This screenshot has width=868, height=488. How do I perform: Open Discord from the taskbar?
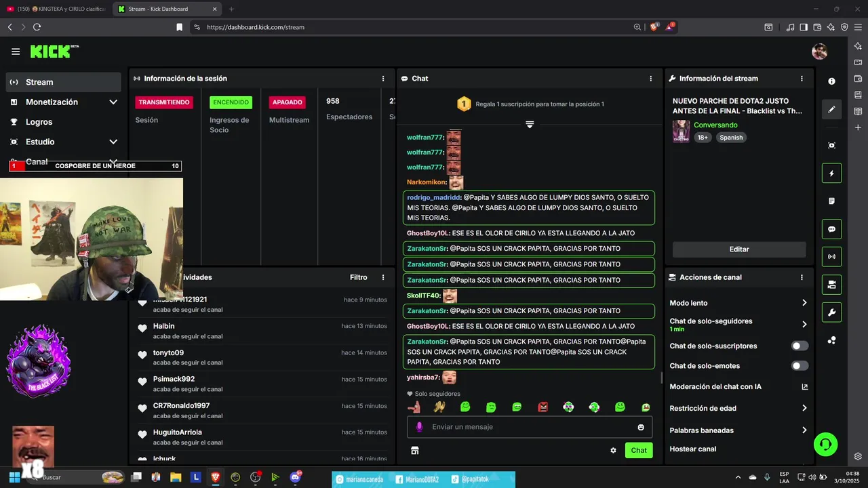click(295, 477)
